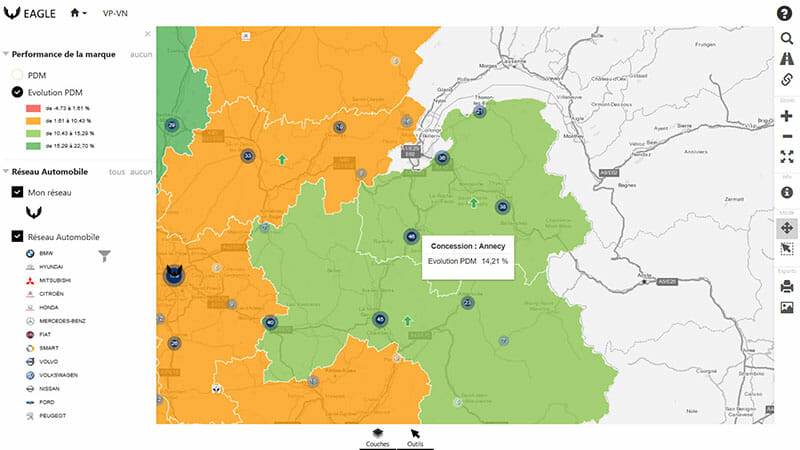The height and width of the screenshot is (450, 800).
Task: Click the Eagle dealership marker on map
Action: pos(174,274)
